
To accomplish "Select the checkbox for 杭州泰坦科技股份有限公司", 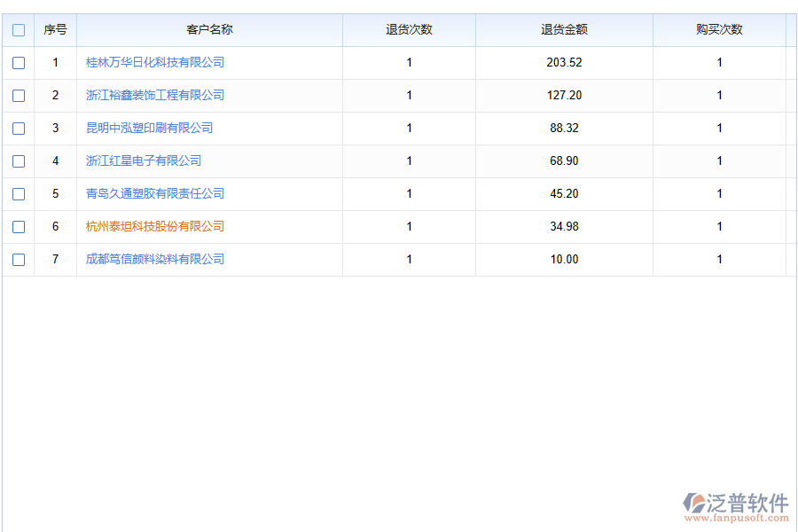I will point(18,226).
